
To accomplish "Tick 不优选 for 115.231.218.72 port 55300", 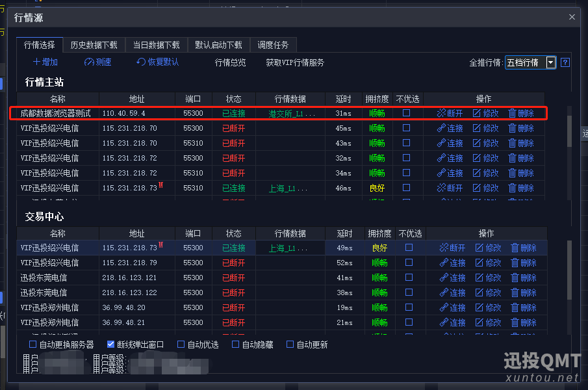I will coord(406,158).
